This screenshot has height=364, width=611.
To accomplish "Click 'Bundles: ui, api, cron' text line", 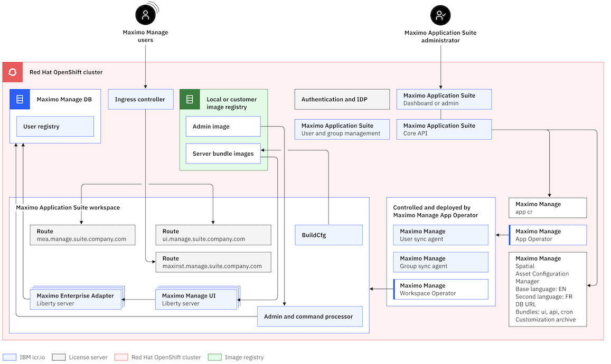I will click(544, 312).
